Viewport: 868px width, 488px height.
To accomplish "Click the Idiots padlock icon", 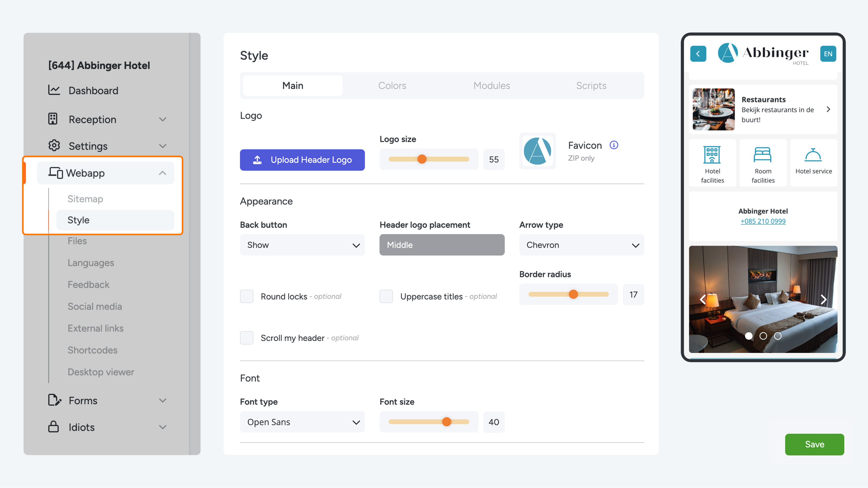I will point(54,427).
